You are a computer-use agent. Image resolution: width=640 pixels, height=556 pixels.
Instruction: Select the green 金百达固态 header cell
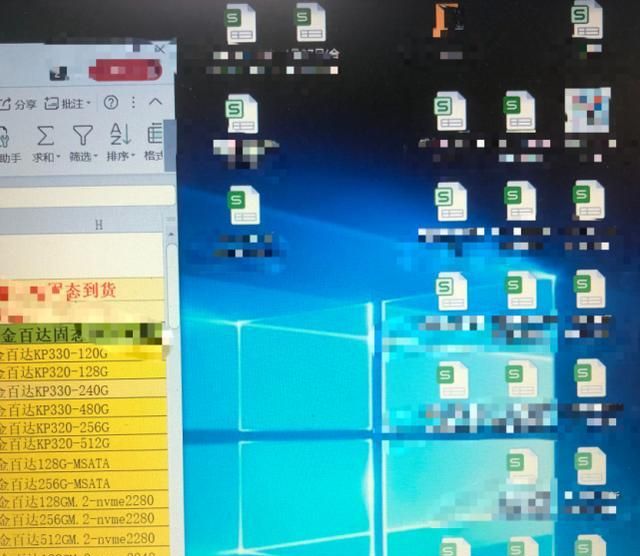[82, 335]
